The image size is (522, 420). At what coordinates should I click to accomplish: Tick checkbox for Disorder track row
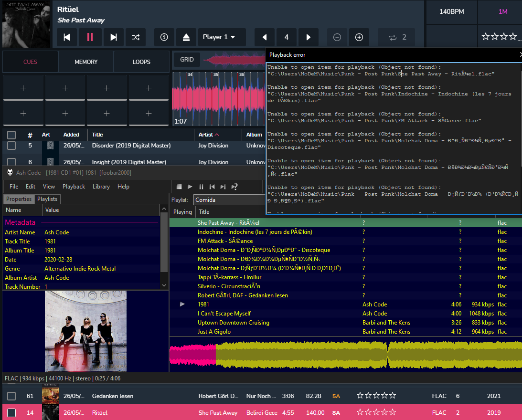tap(11, 146)
